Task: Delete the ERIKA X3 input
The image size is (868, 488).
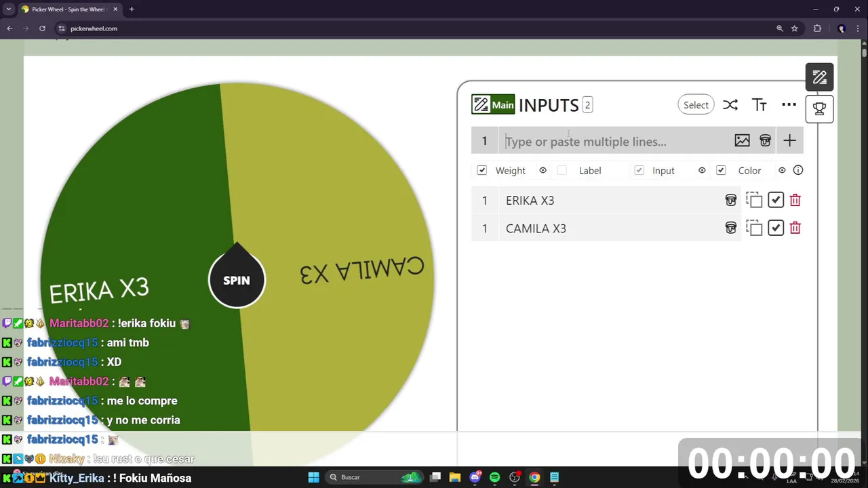Action: click(795, 200)
